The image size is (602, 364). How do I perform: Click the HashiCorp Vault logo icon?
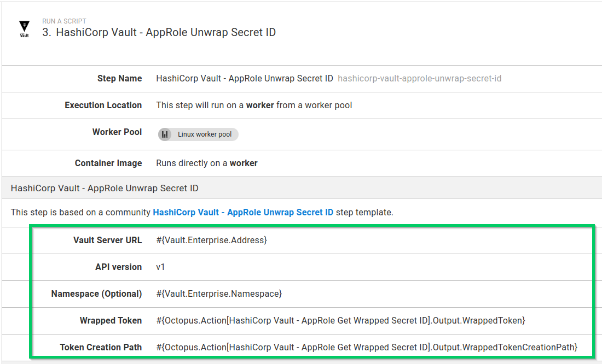24,27
